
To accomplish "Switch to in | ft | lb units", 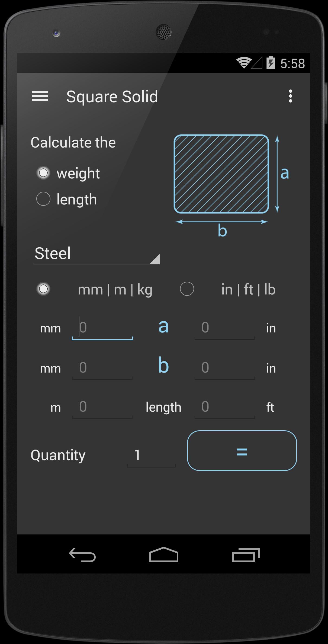I will 187,289.
